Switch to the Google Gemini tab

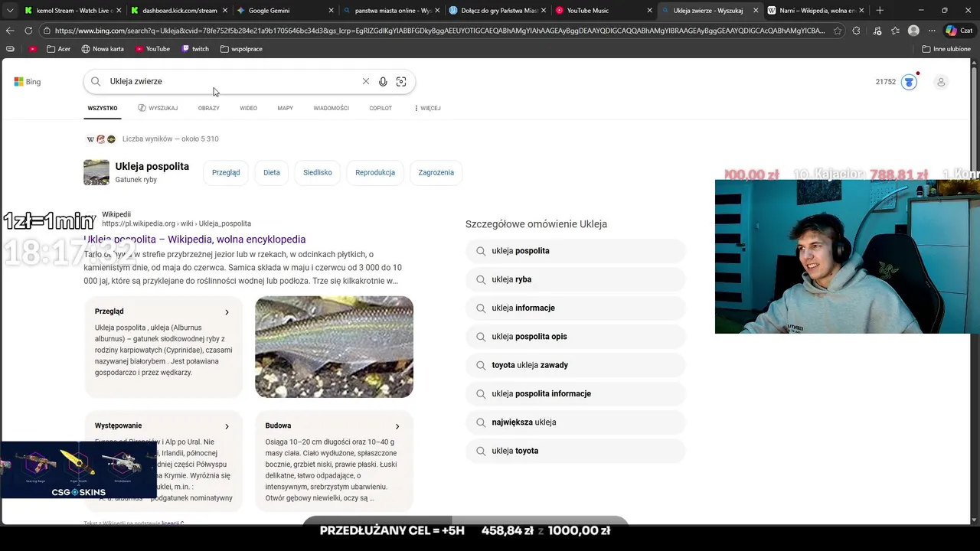[285, 11]
